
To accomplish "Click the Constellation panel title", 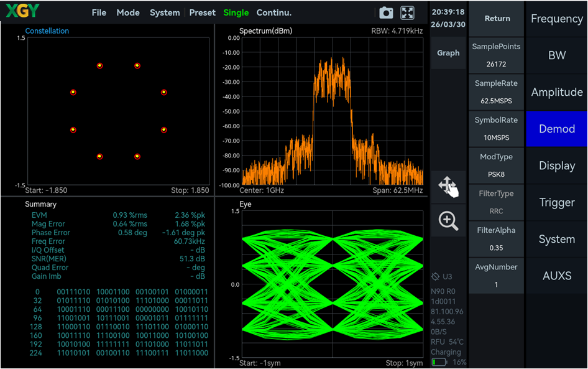I will tap(47, 30).
